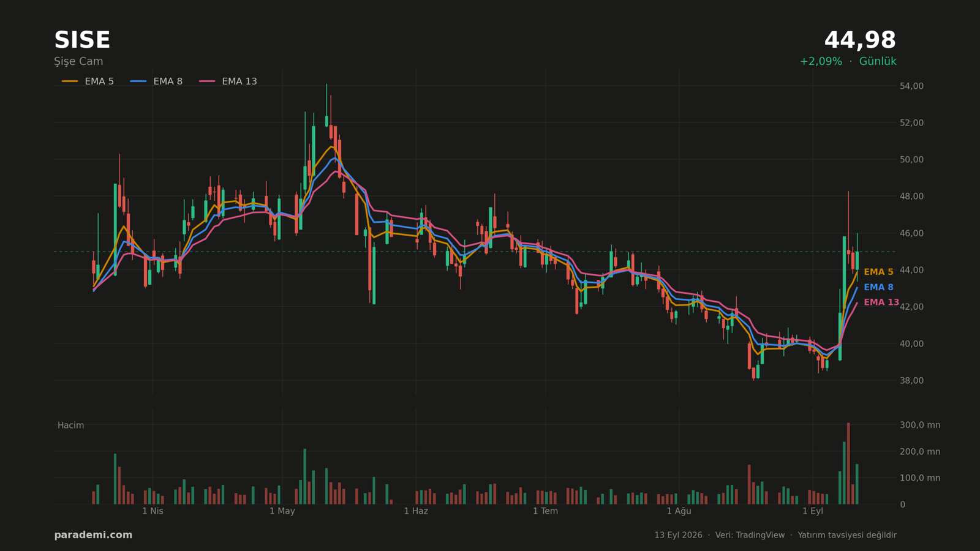Click the 100,0 mn volume axis label
This screenshot has height=551, width=980.
point(920,478)
